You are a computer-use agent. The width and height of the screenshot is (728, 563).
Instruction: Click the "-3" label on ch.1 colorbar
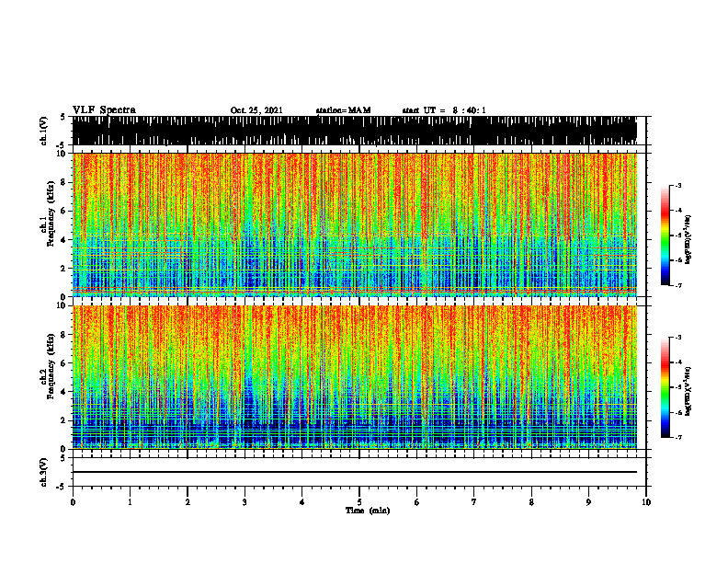pyautogui.click(x=678, y=185)
